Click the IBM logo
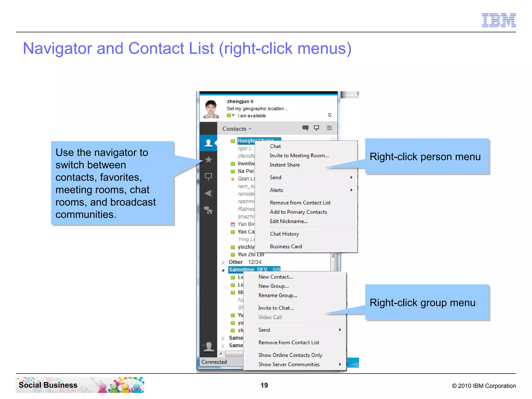The height and width of the screenshot is (399, 532). coord(499,20)
